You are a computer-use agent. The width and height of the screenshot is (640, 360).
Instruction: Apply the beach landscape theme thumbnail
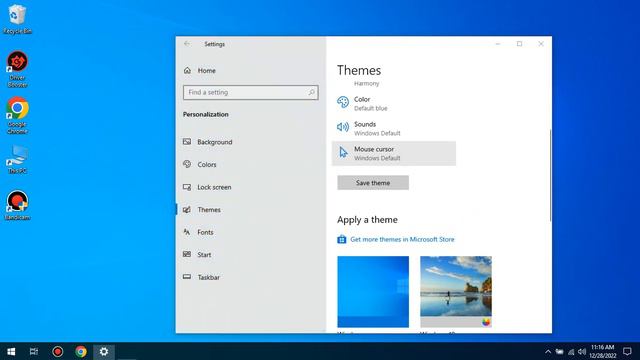point(456,291)
